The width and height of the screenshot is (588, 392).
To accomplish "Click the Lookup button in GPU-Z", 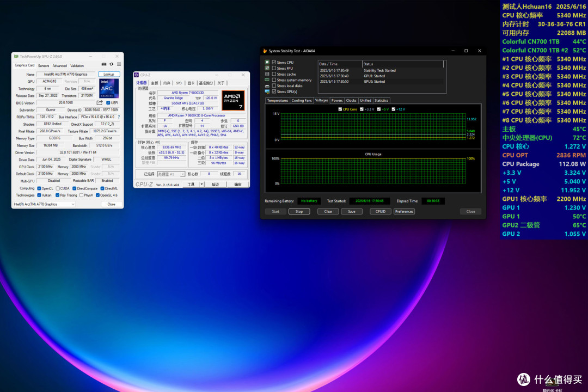I will tap(109, 74).
